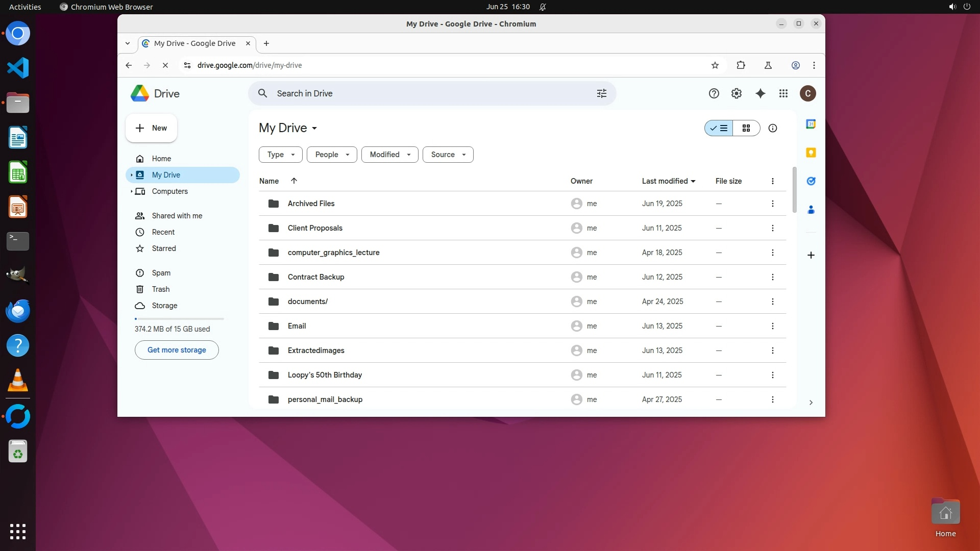980x551 pixels.
Task: Expand the Computers tree item arrow
Action: (x=131, y=191)
